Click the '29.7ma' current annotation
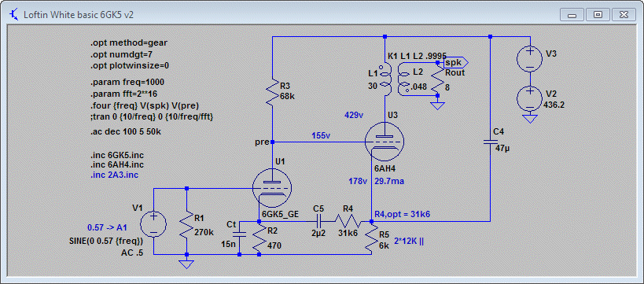644x284 pixels. click(390, 181)
